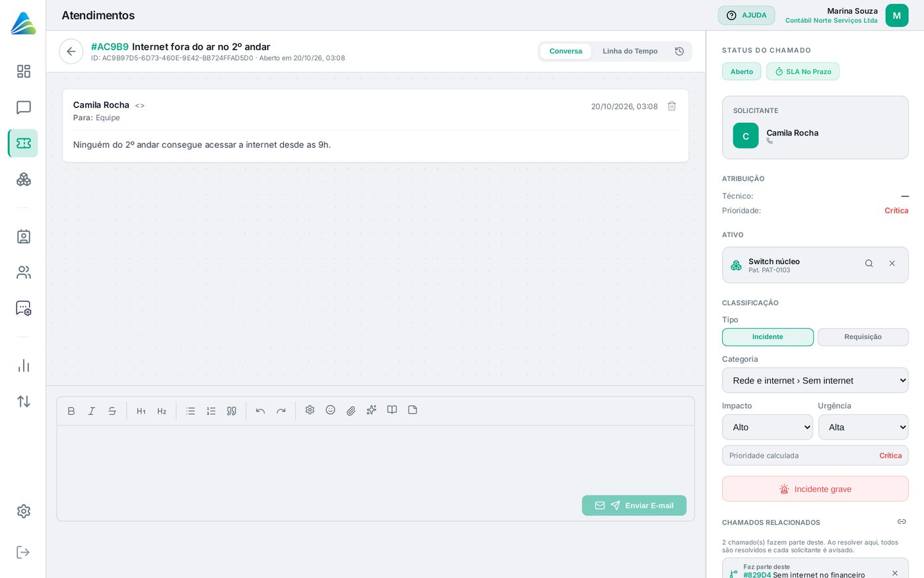Open the import/export arrows sidebar icon
The height and width of the screenshot is (578, 924).
(24, 401)
